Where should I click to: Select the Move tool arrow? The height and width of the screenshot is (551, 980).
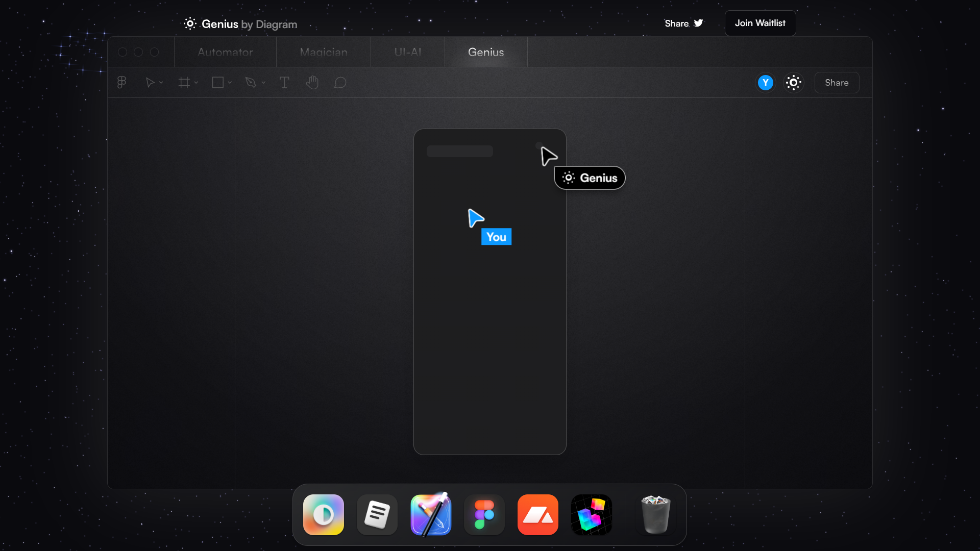[x=150, y=83]
